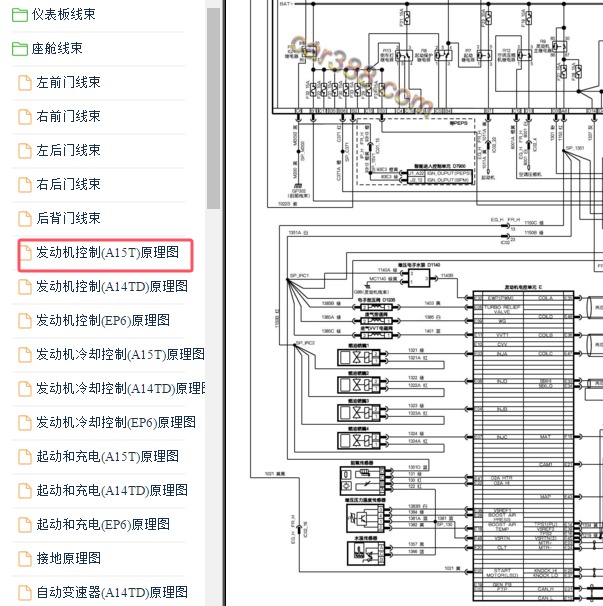Click the green folder icon beside 仪表板线束
603x606 pixels.
coord(20,15)
